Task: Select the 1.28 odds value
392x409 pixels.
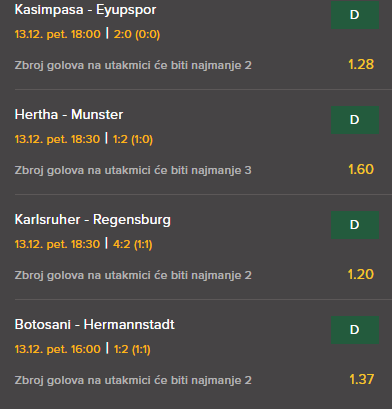Action: [x=361, y=64]
